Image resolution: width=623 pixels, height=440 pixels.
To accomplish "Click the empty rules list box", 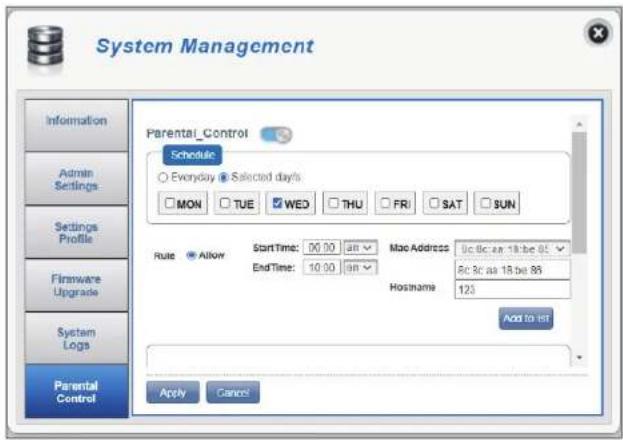I will pos(358,357).
